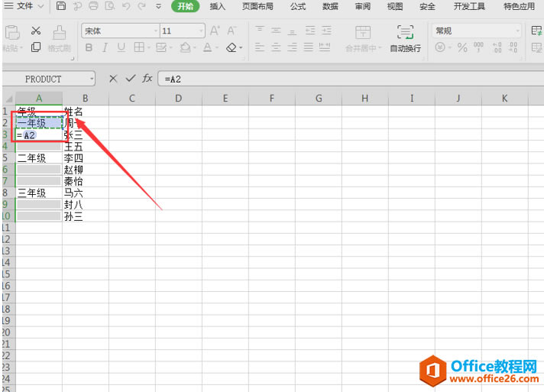Click the Format Painter brush icon
Image resolution: width=544 pixels, height=392 pixels.
60,33
